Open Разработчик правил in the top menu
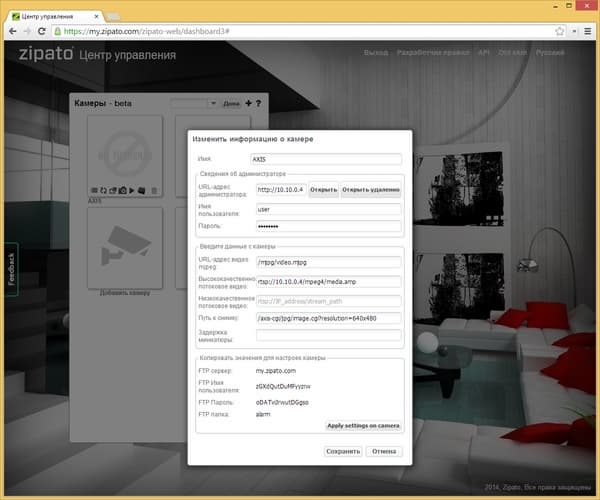600x500 pixels. [433, 52]
